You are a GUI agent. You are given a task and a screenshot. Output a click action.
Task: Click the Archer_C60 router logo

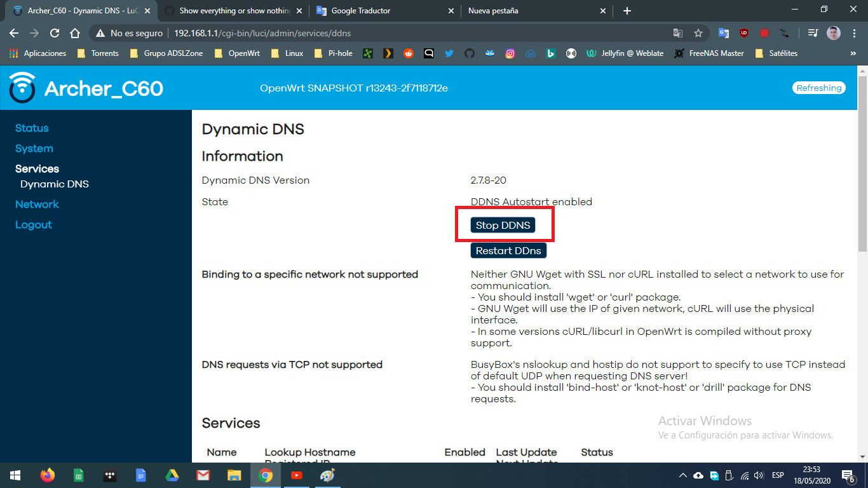[x=22, y=88]
